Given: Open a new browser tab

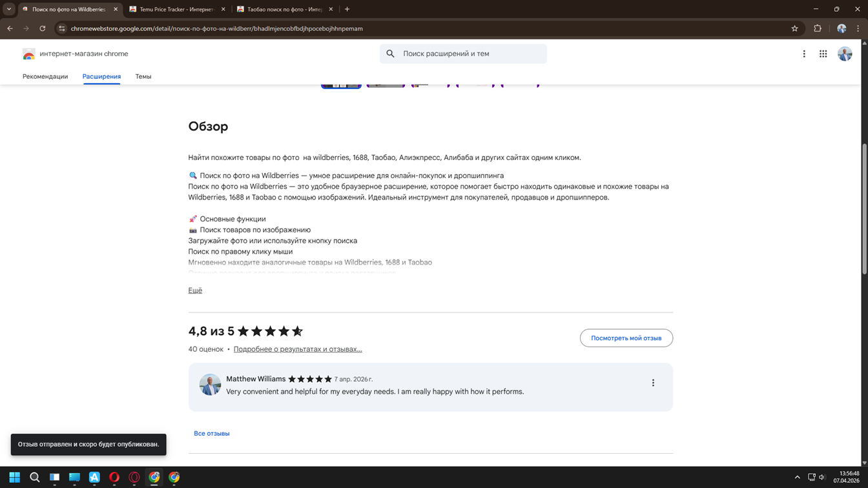Looking at the screenshot, I should (x=347, y=9).
